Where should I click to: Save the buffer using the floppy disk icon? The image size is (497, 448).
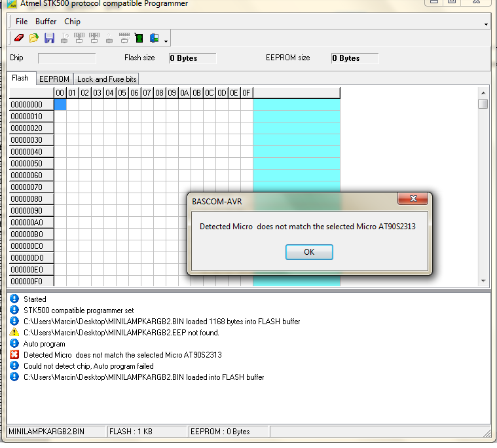click(x=49, y=38)
